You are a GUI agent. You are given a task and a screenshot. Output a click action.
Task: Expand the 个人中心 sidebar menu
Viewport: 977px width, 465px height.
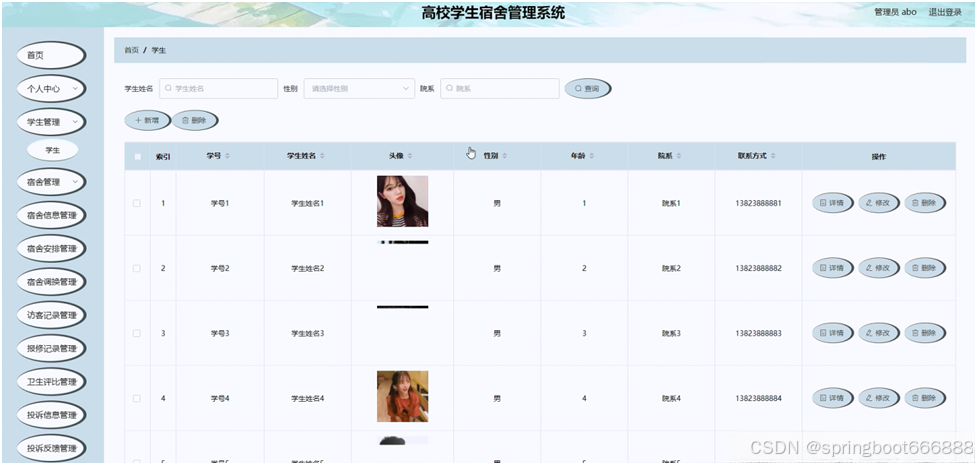[x=51, y=89]
